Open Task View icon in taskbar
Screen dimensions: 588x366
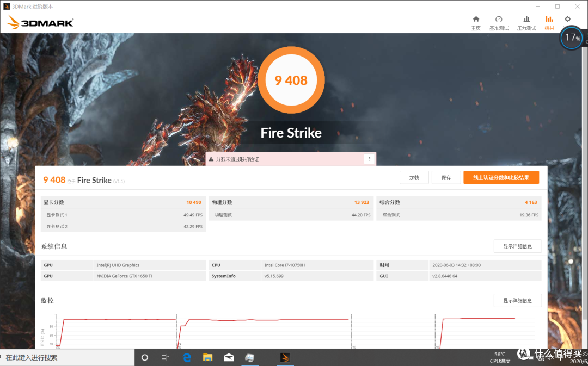tap(165, 358)
